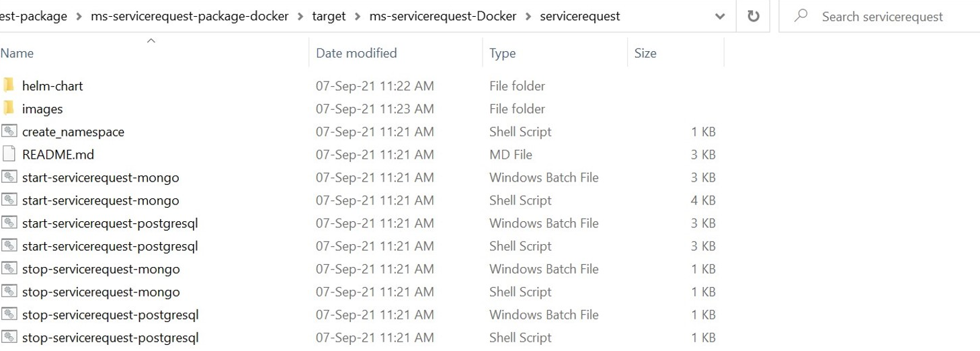Click the start-servicerequest-mongo batch file icon
The width and height of the screenshot is (980, 351).
pyautogui.click(x=9, y=178)
